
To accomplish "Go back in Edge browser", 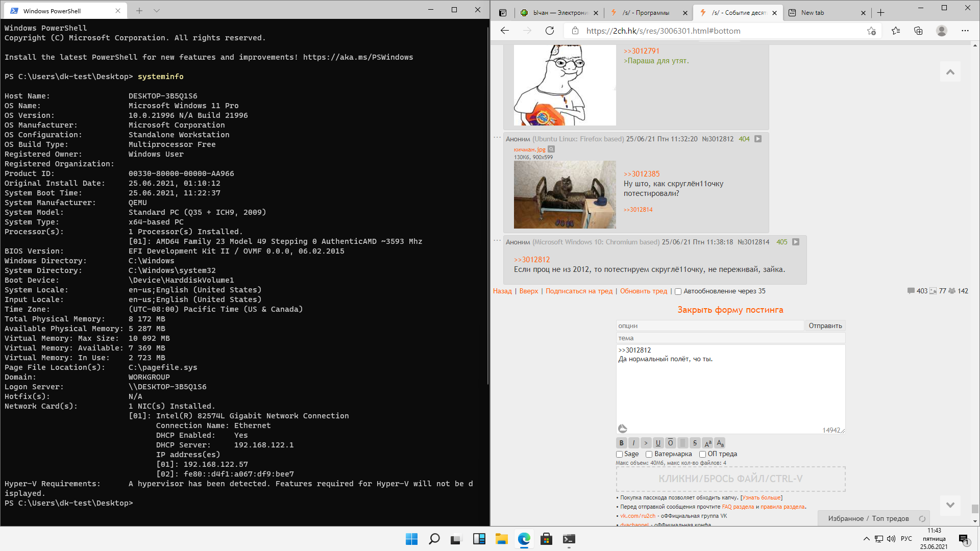I will click(505, 31).
